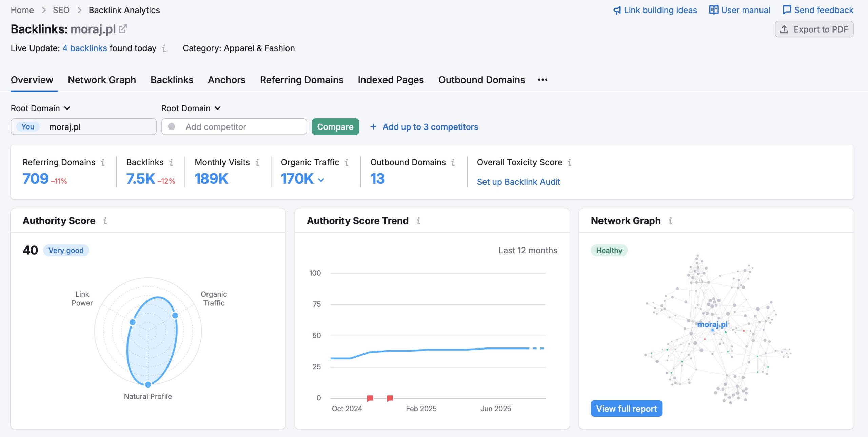Open second Root Domain dropdown for competitor
This screenshot has width=868, height=437.
click(191, 108)
